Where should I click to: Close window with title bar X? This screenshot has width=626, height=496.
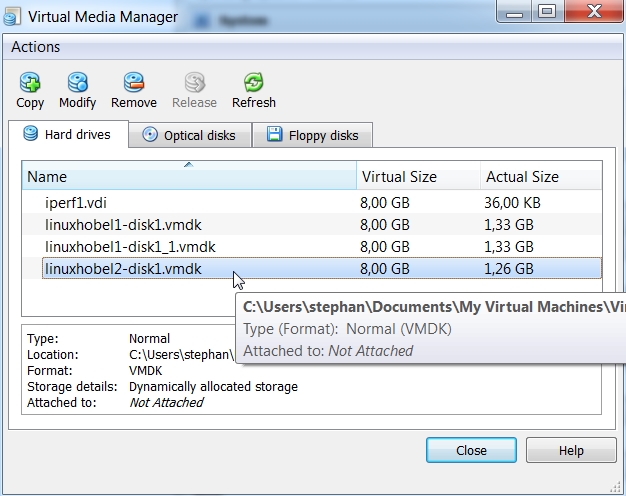pyautogui.click(x=594, y=12)
